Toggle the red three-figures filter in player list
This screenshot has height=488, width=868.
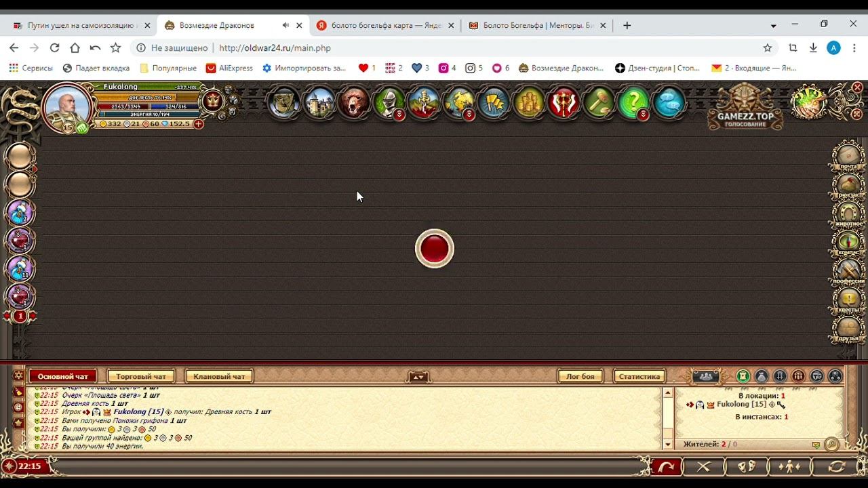[x=798, y=376]
